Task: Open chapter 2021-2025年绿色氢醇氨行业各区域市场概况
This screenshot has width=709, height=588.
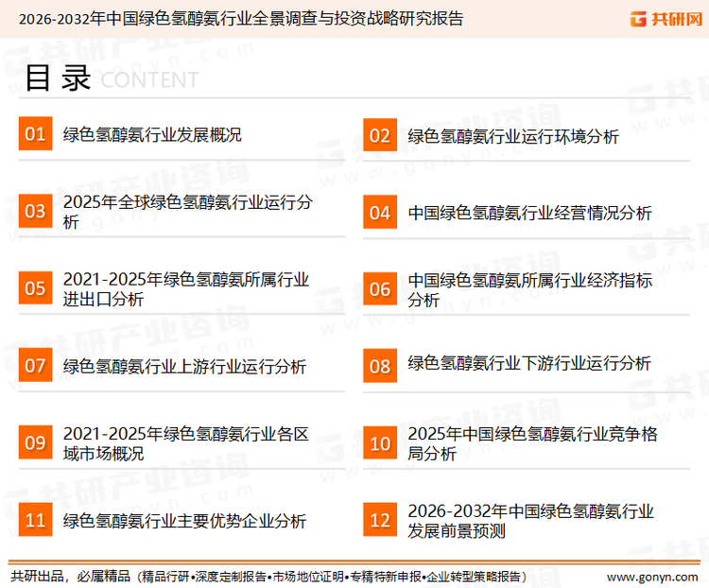Action: (x=186, y=443)
